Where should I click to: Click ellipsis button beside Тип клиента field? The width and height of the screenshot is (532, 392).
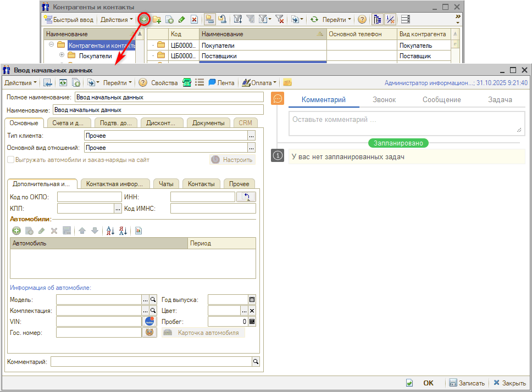click(252, 136)
